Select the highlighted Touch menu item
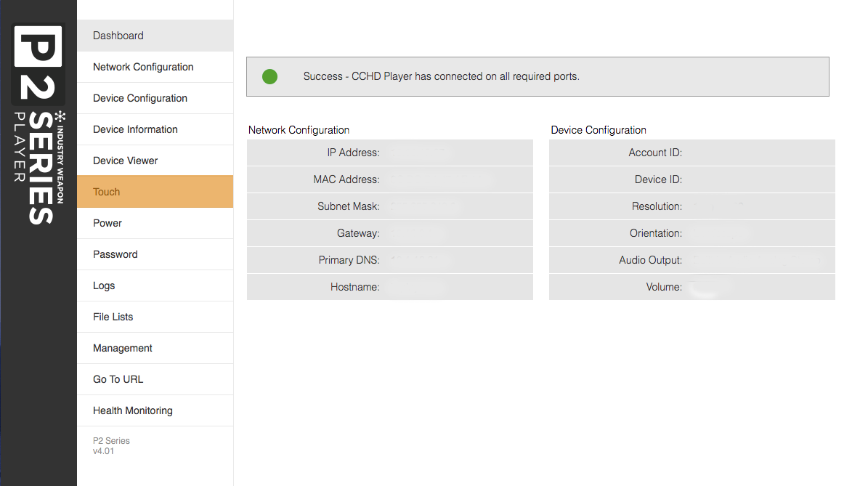Screen dimensions: 868x486 [x=155, y=192]
